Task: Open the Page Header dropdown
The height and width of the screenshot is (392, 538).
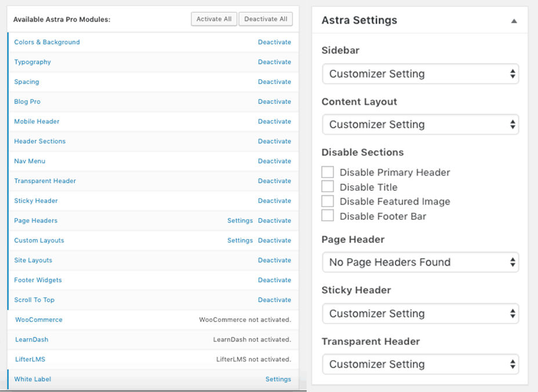Action: (x=420, y=262)
